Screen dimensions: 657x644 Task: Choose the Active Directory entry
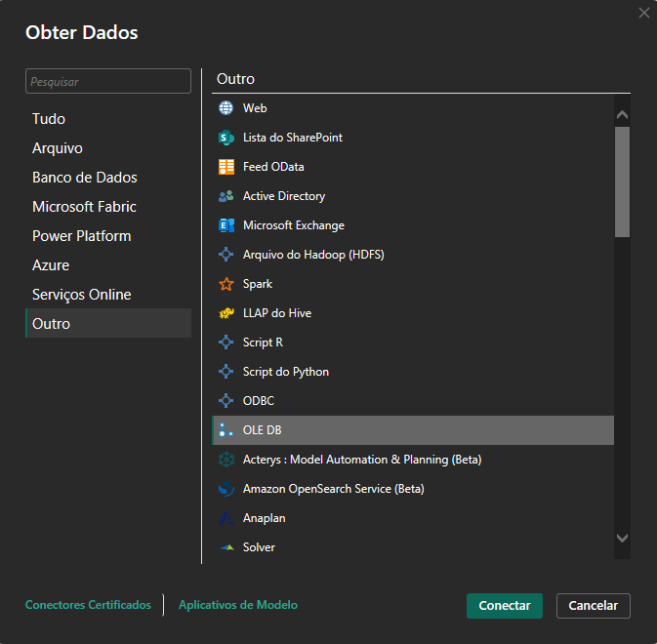[x=284, y=196]
